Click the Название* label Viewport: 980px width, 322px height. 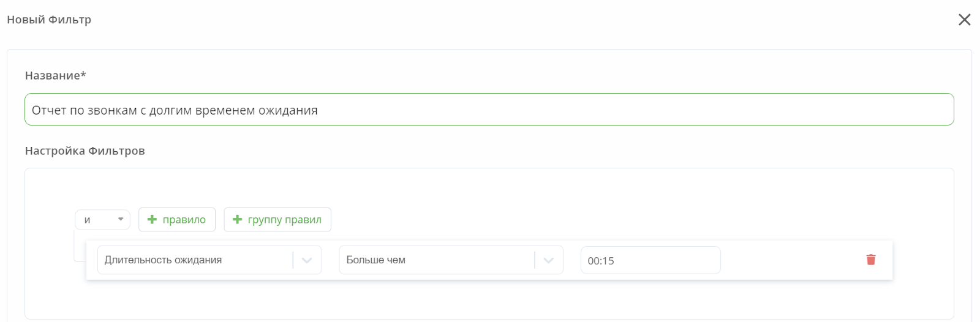pos(56,75)
